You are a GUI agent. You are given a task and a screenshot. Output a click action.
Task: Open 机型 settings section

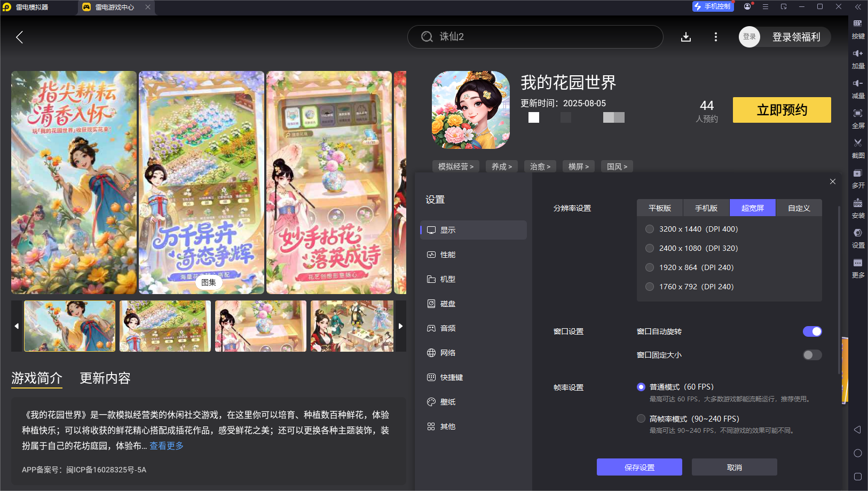[x=474, y=279]
